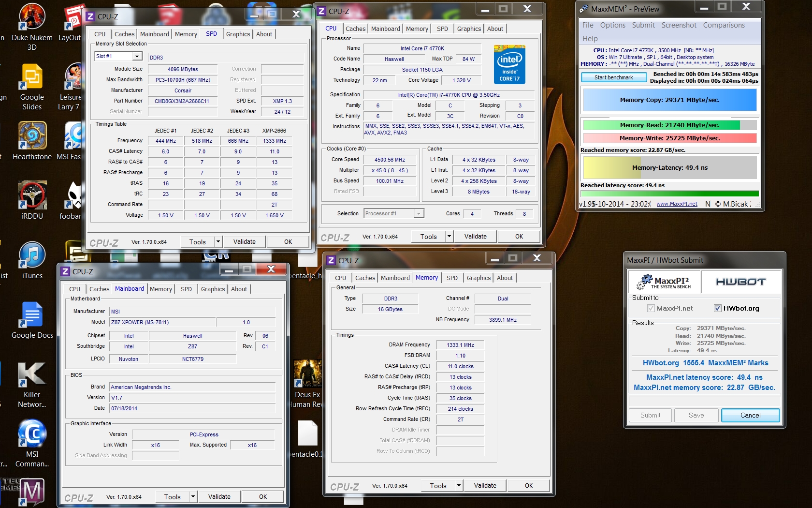
Task: Click the NB Frequency 3899.1 MHz field
Action: [x=503, y=320]
